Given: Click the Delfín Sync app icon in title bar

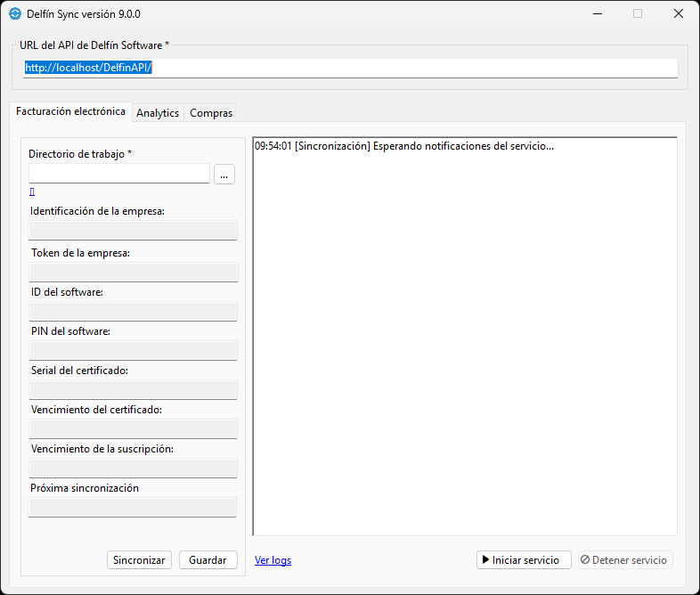Looking at the screenshot, I should pyautogui.click(x=15, y=14).
